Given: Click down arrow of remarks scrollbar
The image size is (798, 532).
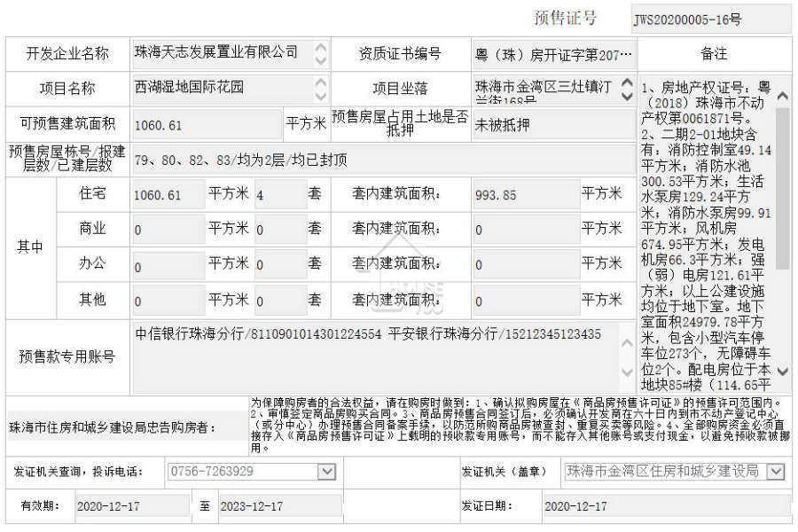Looking at the screenshot, I should [x=783, y=372].
